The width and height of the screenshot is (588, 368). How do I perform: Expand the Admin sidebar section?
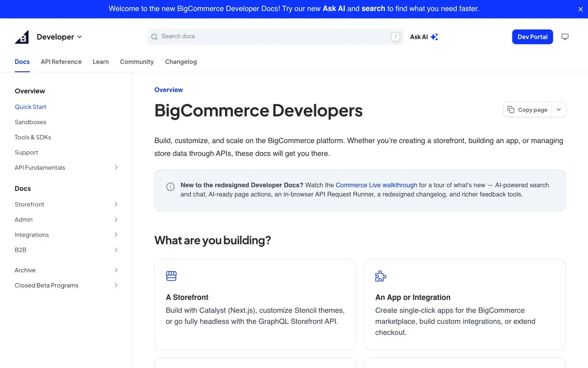[116, 219]
